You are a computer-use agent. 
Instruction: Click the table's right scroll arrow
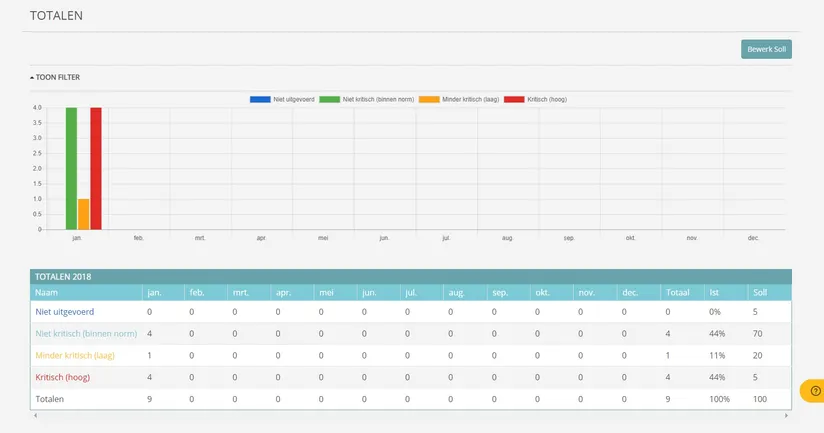pos(787,414)
